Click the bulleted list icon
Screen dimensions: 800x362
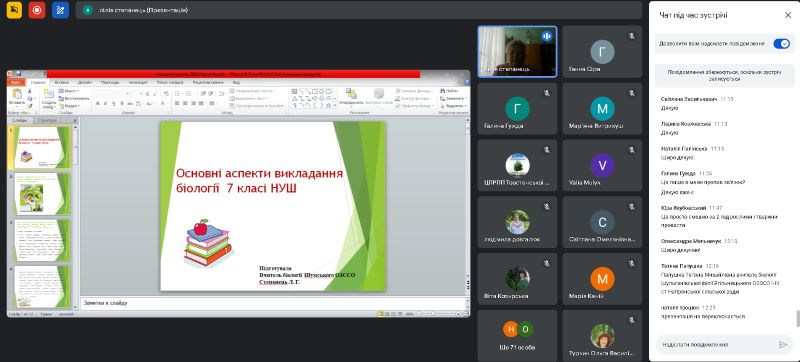177,93
